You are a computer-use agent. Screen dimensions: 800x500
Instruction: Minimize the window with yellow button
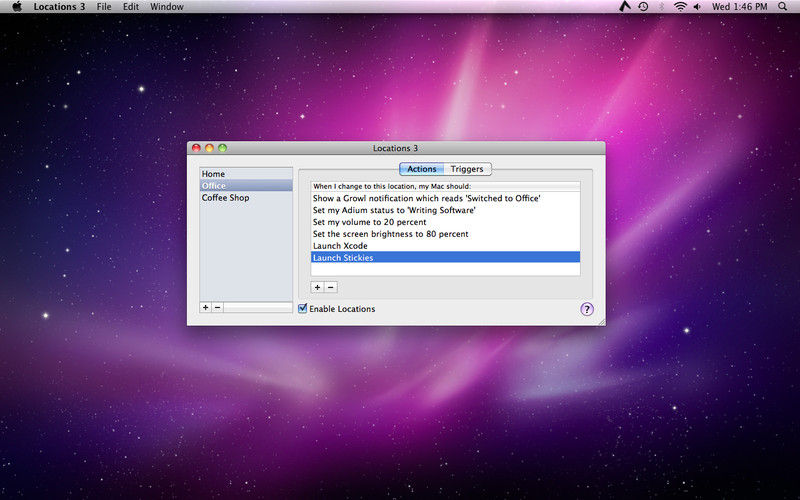coord(209,148)
